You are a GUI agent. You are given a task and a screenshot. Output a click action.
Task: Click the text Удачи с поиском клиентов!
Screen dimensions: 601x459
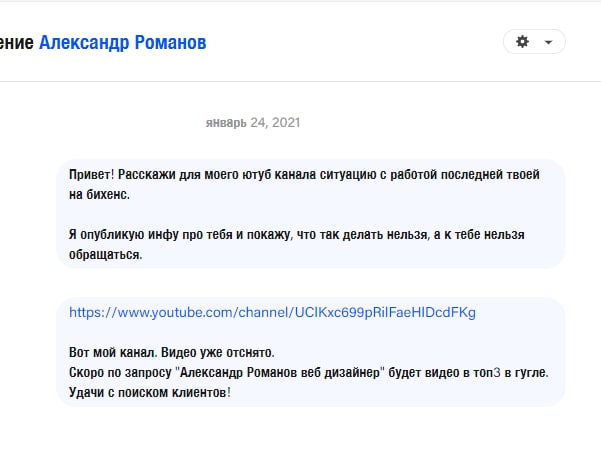click(x=150, y=392)
